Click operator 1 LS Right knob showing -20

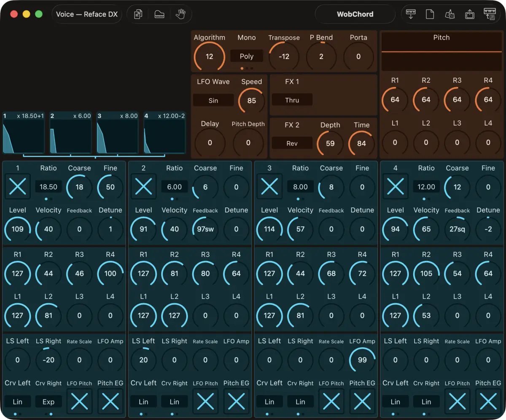48,360
